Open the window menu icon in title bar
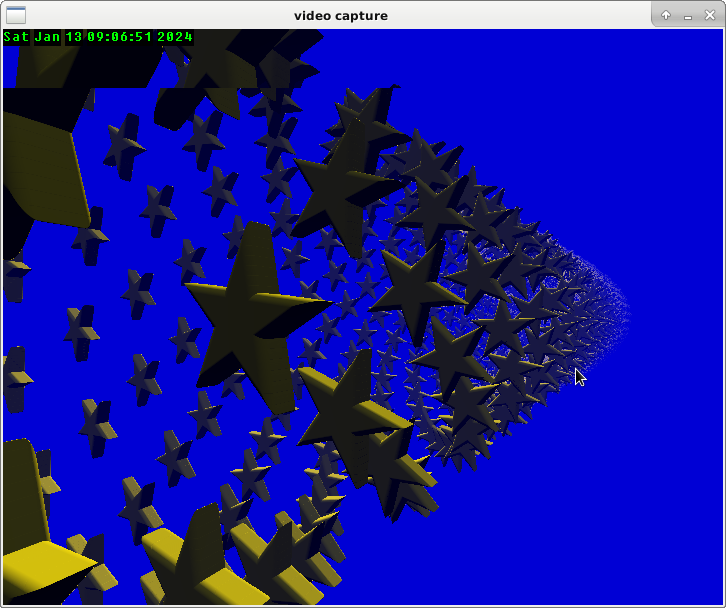Image resolution: width=726 pixels, height=608 pixels. pyautogui.click(x=16, y=15)
